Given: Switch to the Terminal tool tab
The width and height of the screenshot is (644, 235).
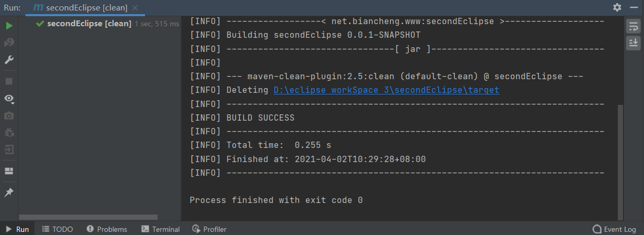Looking at the screenshot, I should coord(161,229).
